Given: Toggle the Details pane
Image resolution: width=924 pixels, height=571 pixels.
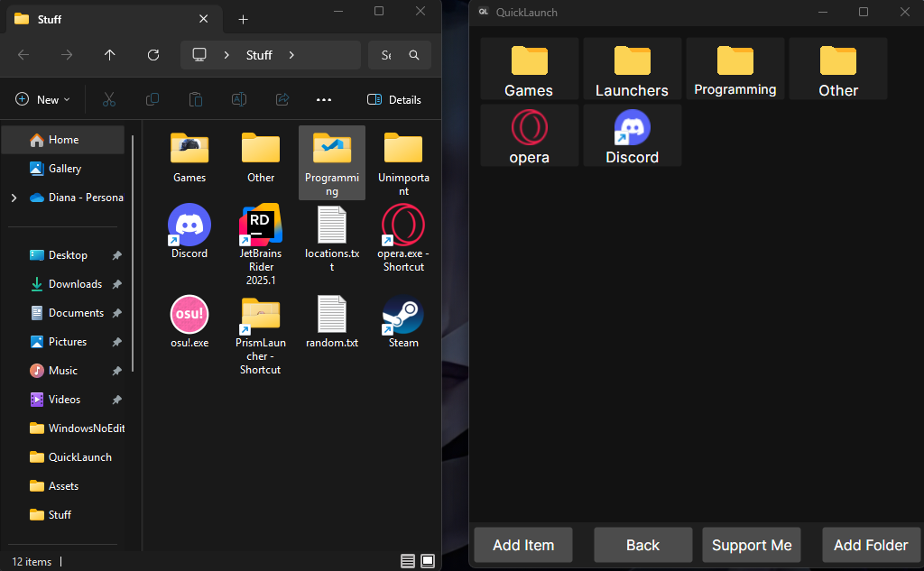Looking at the screenshot, I should 394,99.
